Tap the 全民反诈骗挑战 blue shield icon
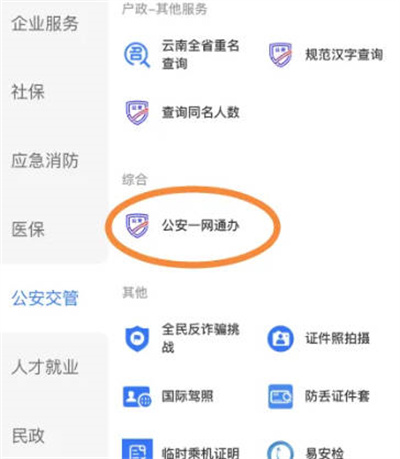The image size is (400, 459). coord(137,339)
